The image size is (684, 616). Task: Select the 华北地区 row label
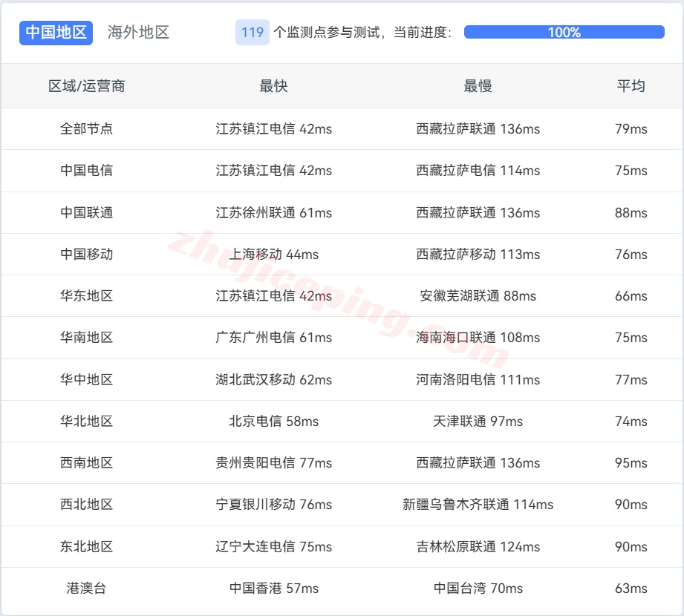(86, 422)
